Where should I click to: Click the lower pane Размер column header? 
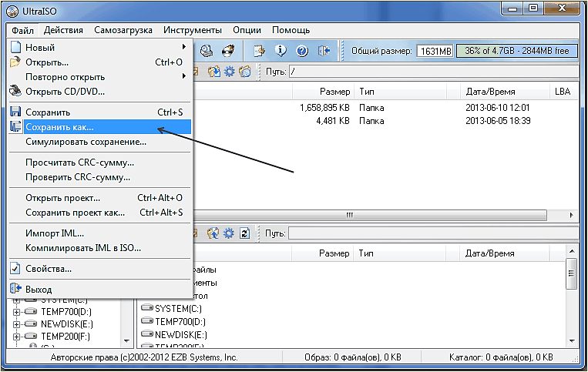tap(323, 253)
